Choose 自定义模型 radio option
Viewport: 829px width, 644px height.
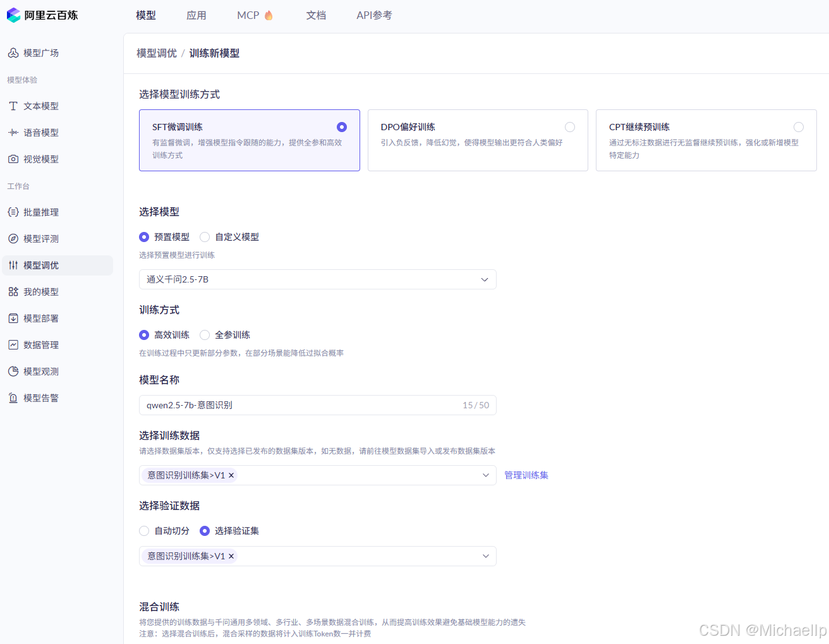point(205,237)
